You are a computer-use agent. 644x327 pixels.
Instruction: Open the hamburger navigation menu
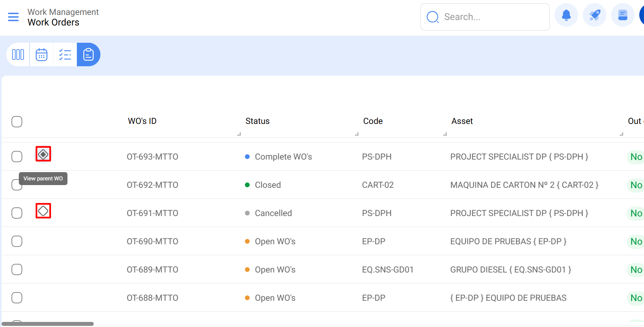click(x=13, y=17)
